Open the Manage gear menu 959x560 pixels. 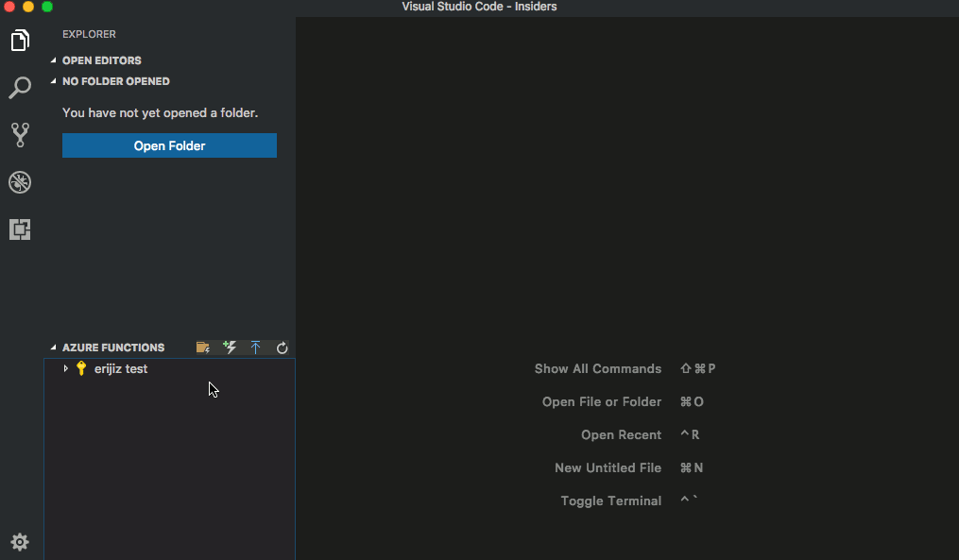20,542
